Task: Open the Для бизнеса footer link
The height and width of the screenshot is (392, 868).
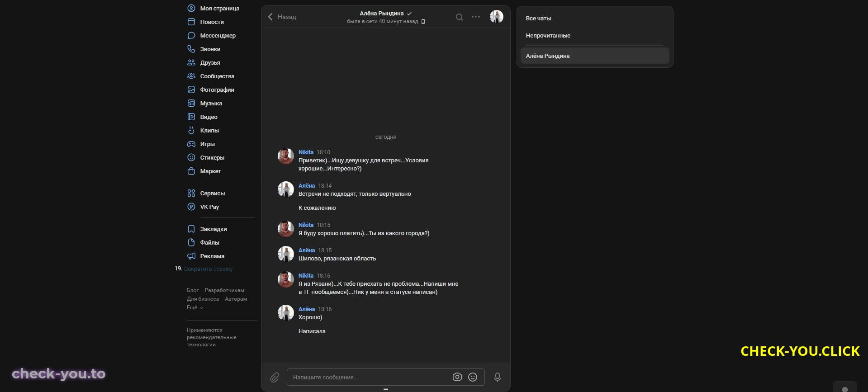Action: (203, 299)
